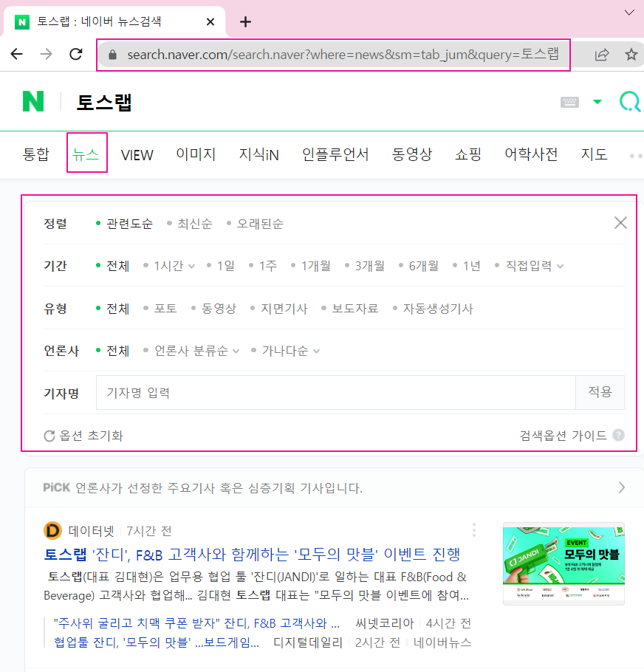
Task: Select the 1주 period filter
Action: tap(267, 266)
